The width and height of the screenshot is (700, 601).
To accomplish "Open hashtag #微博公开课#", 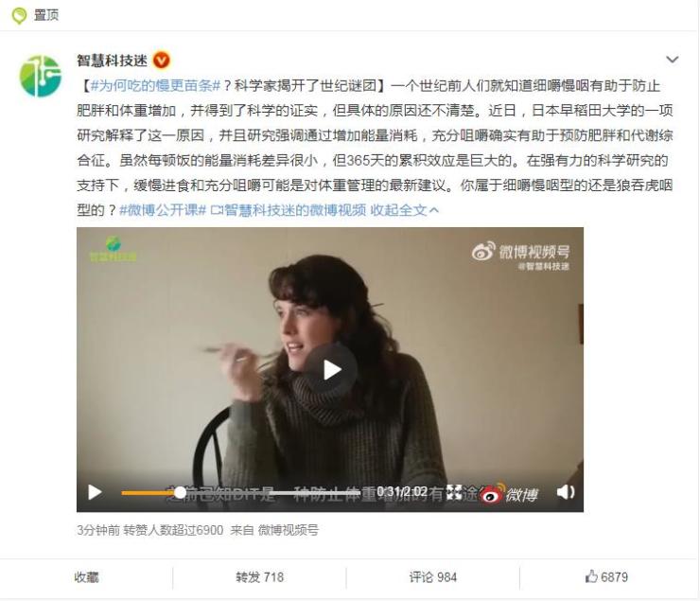I will click(163, 210).
